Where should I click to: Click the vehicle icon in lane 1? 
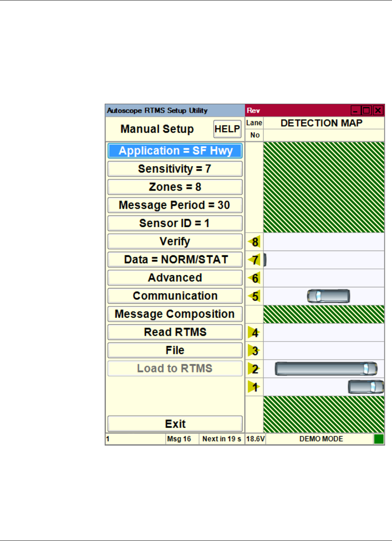click(366, 387)
